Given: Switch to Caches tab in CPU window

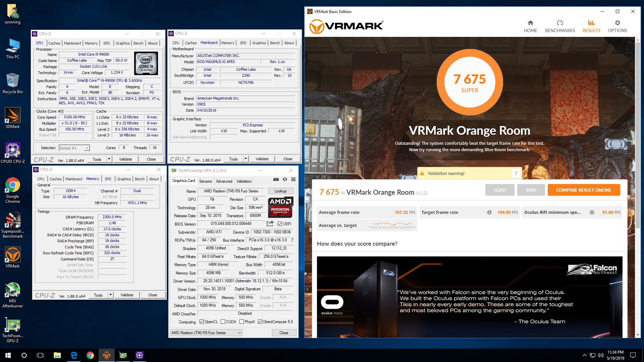Looking at the screenshot, I should 54,43.
